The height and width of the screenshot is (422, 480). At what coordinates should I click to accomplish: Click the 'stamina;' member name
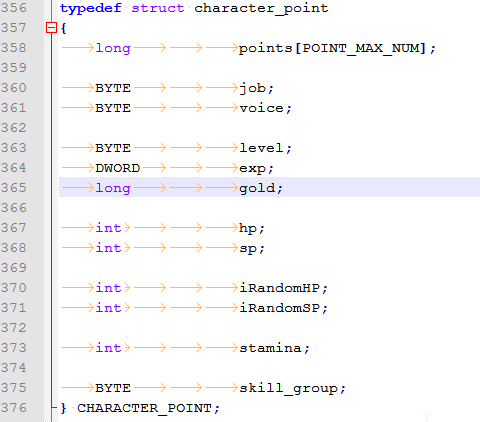click(275, 348)
